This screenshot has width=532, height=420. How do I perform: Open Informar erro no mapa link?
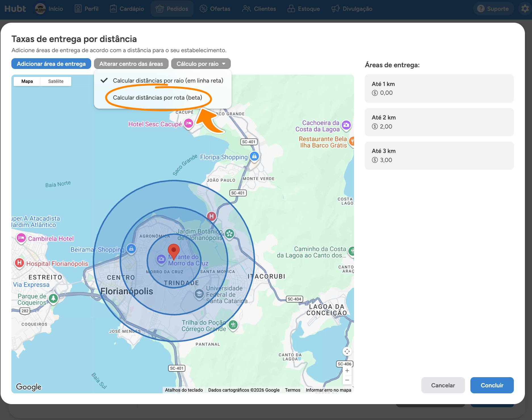pos(328,390)
